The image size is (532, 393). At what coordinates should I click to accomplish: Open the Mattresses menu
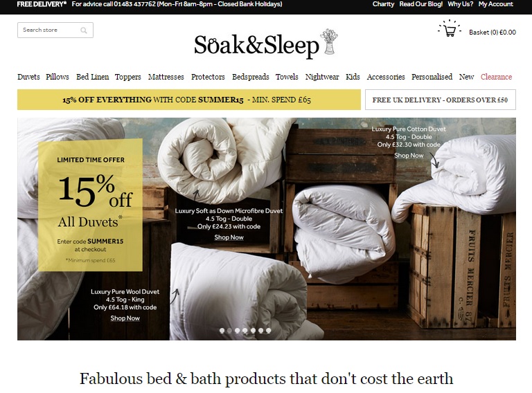pos(166,77)
